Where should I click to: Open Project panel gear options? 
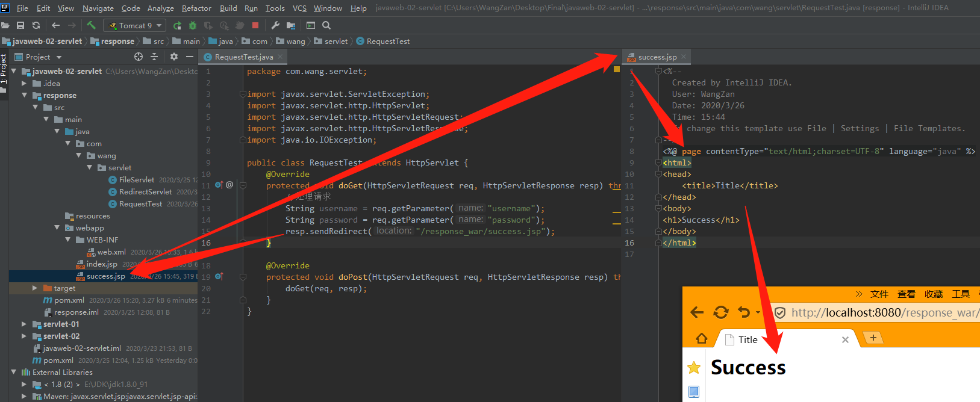click(174, 57)
